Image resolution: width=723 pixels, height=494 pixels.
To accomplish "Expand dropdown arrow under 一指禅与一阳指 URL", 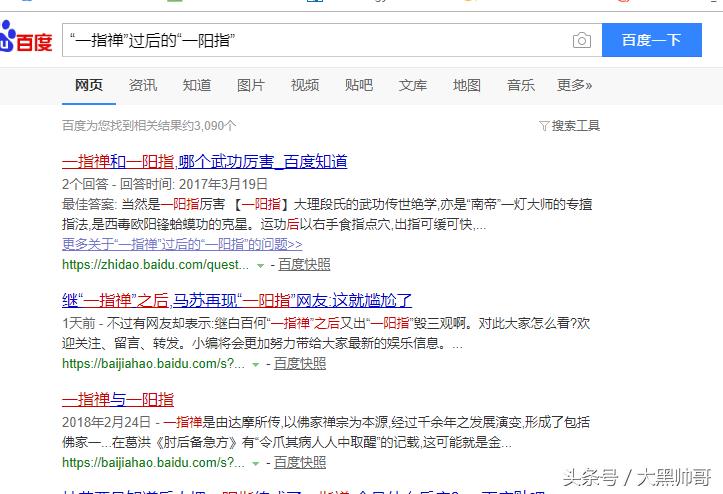I will click(x=255, y=464).
